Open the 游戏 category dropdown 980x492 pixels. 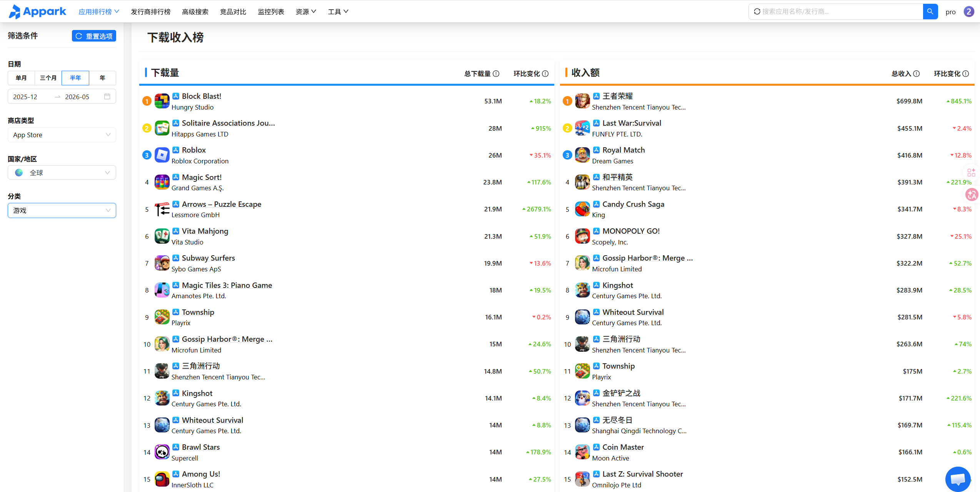pyautogui.click(x=62, y=210)
